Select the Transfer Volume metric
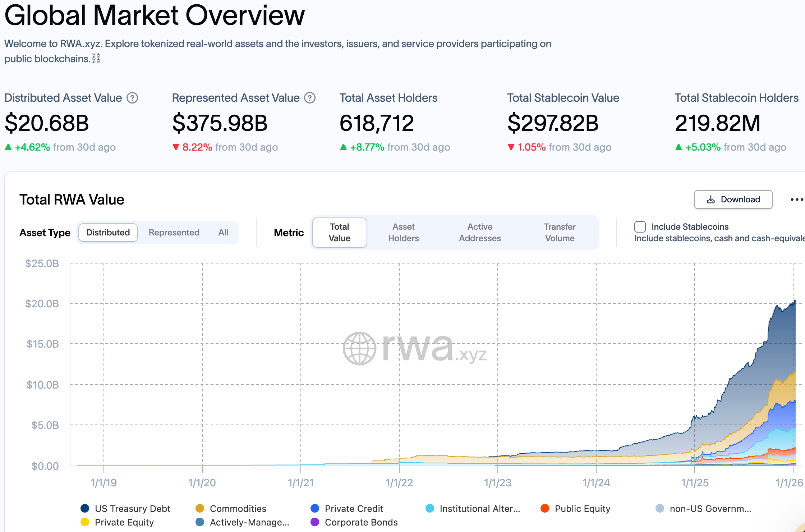805x532 pixels. pyautogui.click(x=560, y=233)
